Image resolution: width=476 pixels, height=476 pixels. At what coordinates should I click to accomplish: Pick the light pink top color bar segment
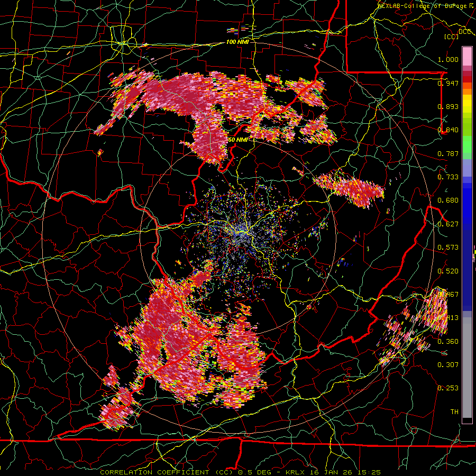(467, 57)
